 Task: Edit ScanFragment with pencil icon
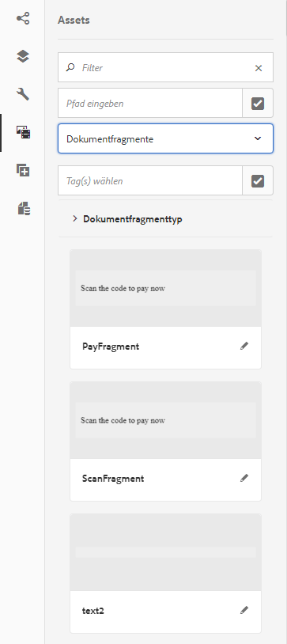click(x=244, y=478)
